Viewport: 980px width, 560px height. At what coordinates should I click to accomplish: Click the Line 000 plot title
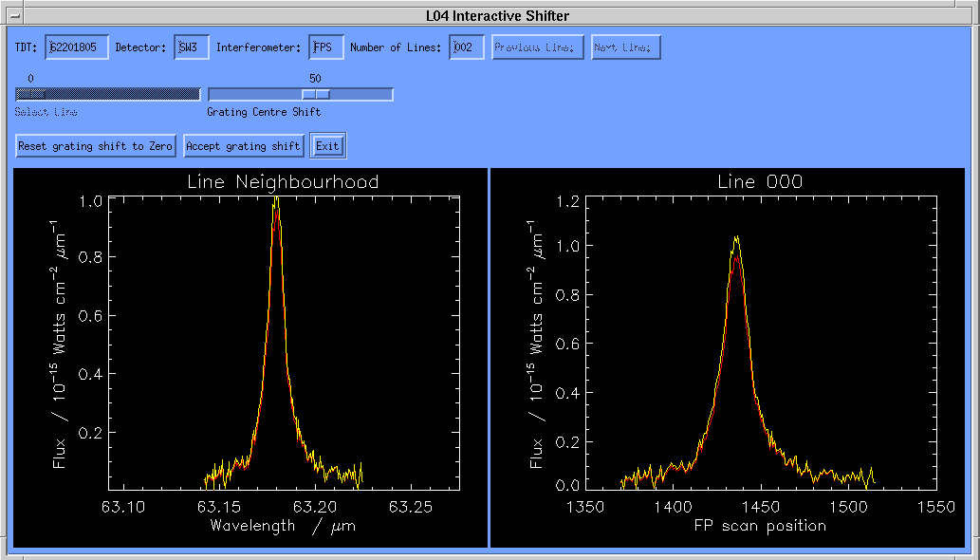[760, 182]
